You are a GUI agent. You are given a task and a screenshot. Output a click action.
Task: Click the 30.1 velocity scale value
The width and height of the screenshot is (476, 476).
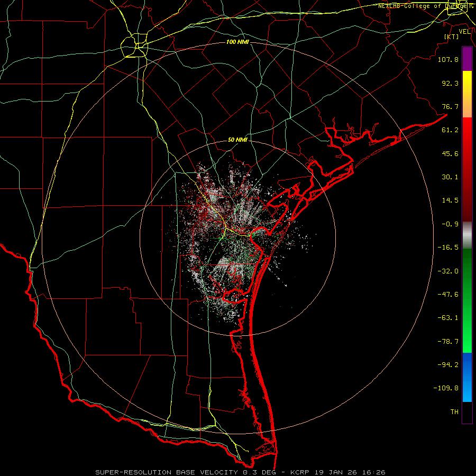pos(450,177)
